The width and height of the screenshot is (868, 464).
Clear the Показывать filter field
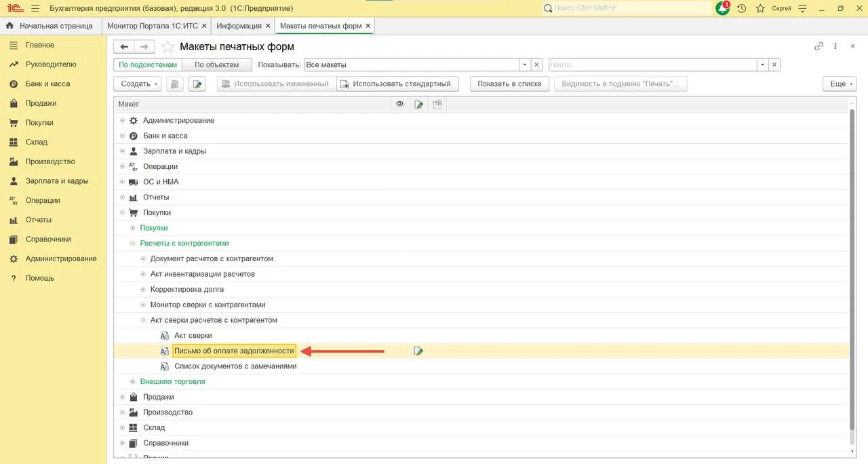click(536, 65)
